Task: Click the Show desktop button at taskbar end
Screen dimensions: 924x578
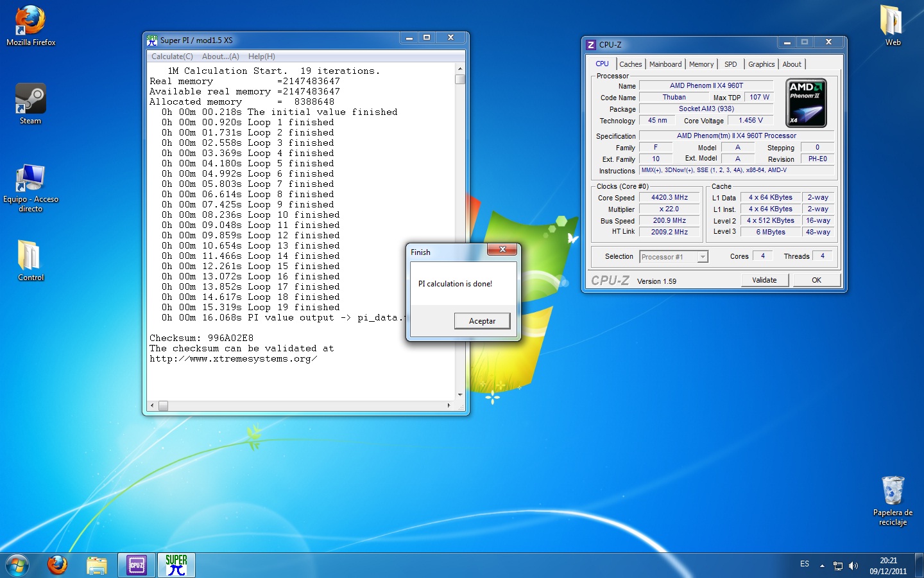Action: 919,565
